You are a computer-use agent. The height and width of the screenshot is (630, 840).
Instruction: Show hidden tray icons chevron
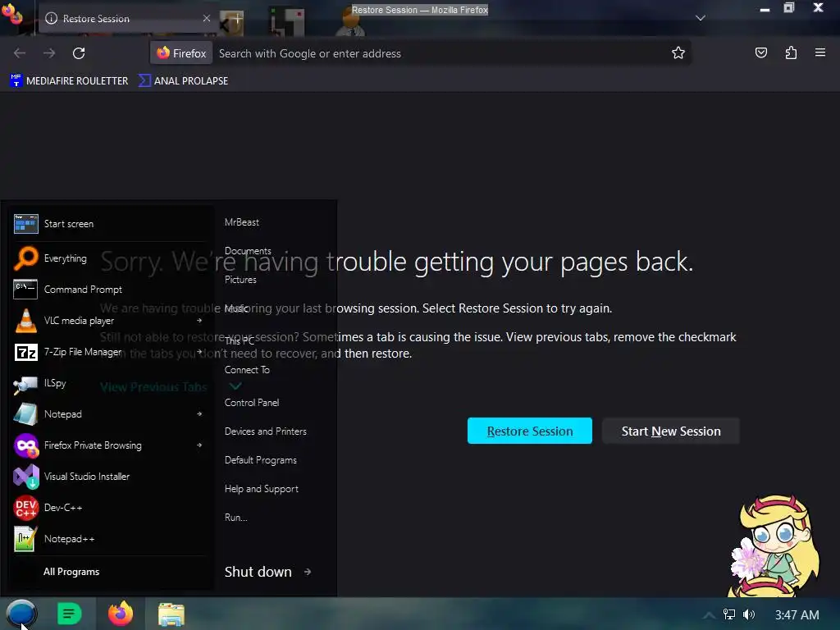coord(708,615)
